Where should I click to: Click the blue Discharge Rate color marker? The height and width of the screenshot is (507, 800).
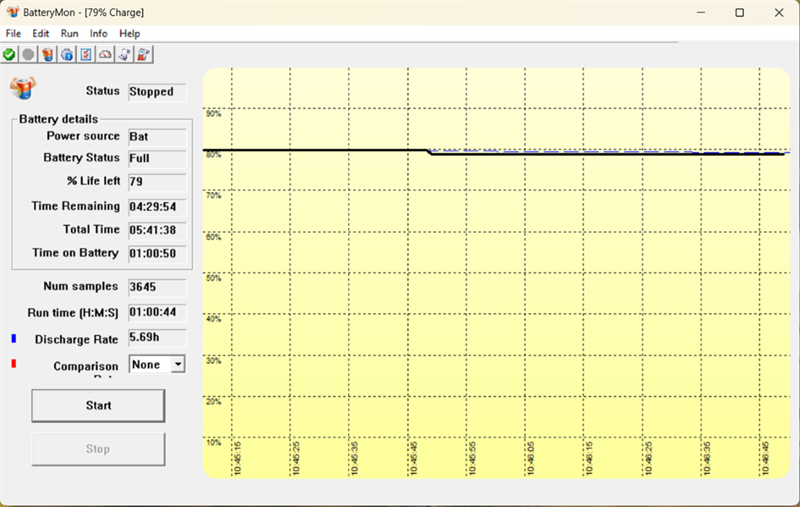coord(13,340)
